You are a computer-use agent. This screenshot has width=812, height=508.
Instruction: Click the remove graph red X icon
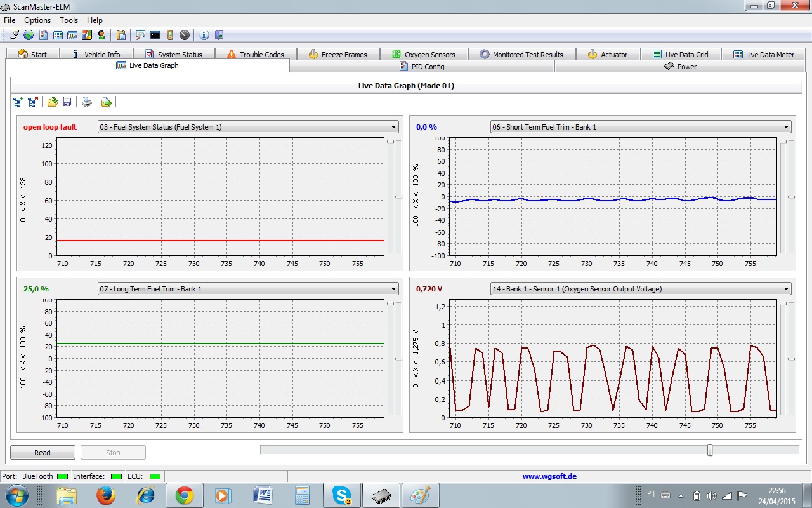coord(33,102)
